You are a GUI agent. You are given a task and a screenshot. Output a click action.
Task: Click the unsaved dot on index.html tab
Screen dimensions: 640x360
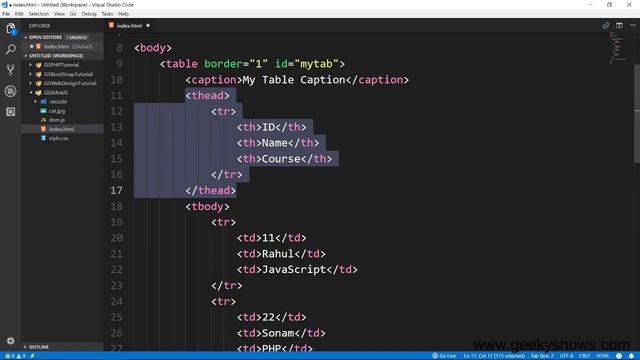[x=148, y=26]
